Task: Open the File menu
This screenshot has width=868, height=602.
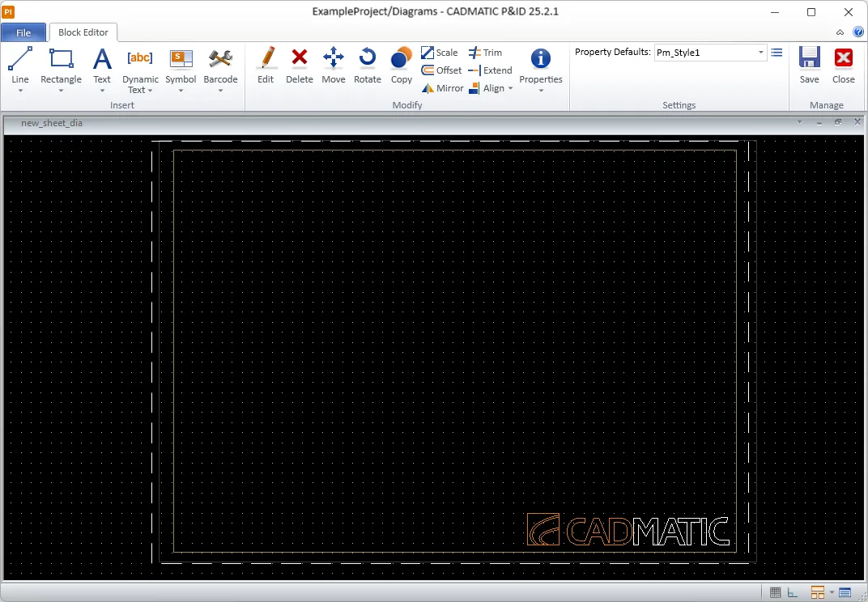Action: point(23,32)
